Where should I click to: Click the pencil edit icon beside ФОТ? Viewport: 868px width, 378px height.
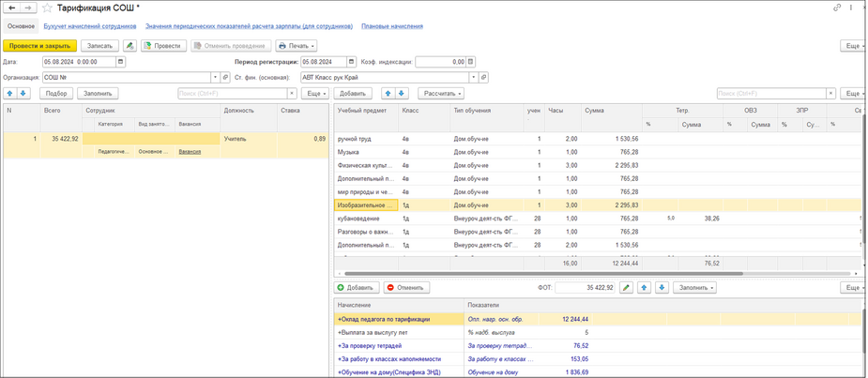click(626, 288)
